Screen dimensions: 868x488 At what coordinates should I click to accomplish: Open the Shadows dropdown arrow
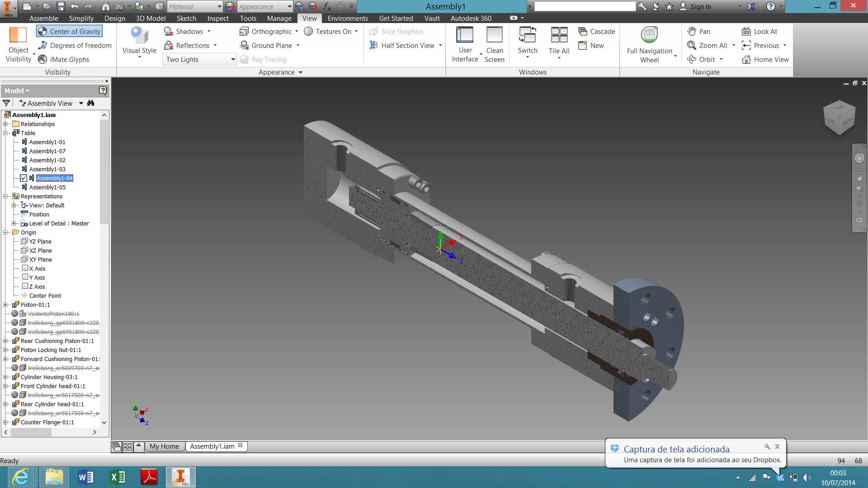click(x=209, y=31)
